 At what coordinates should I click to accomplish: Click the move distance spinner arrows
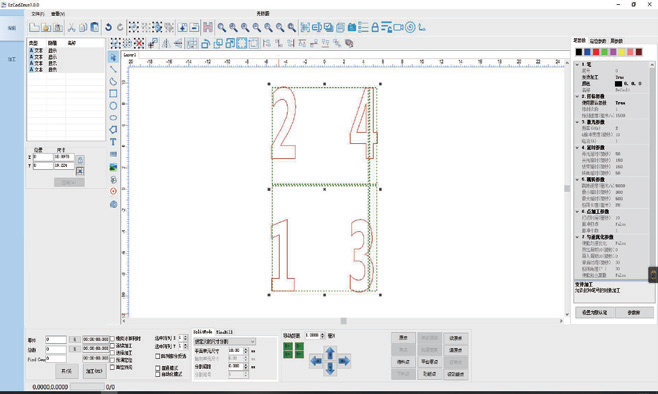323,335
